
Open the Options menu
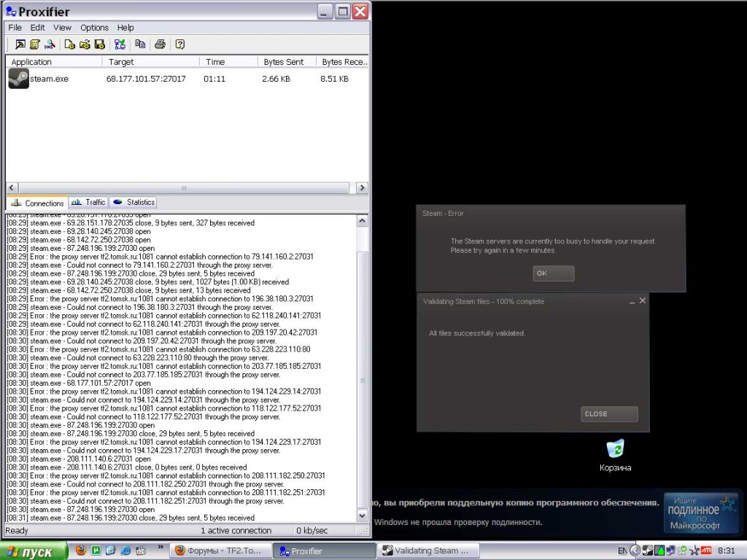[94, 28]
